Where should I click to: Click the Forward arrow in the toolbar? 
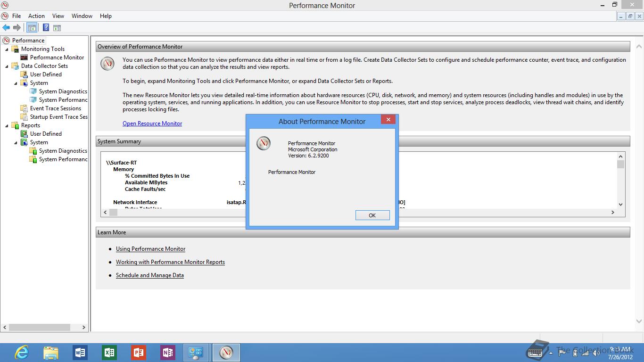pyautogui.click(x=17, y=28)
